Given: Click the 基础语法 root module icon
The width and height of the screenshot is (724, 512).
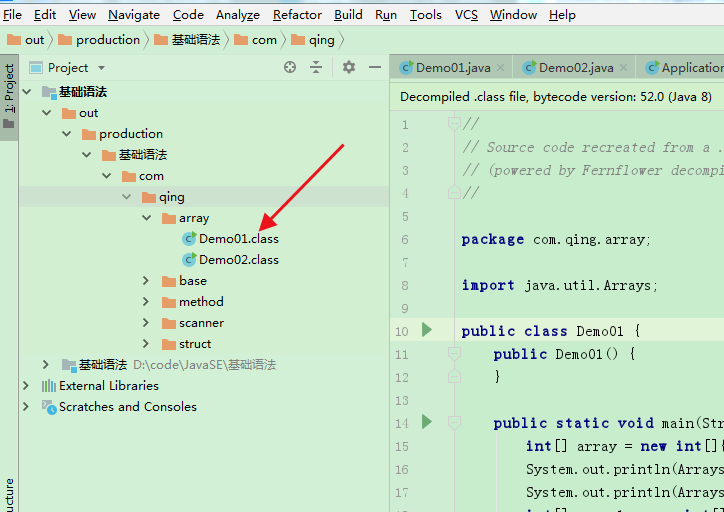Looking at the screenshot, I should pos(49,92).
